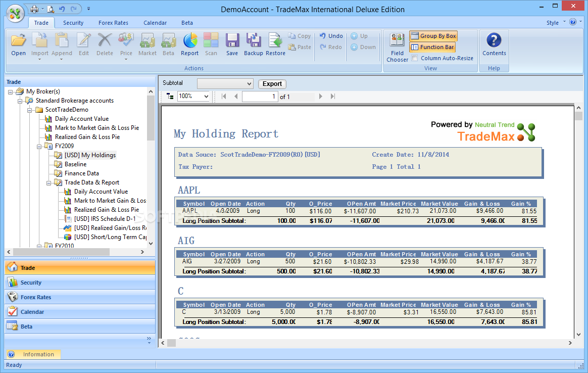Switch to the Security ribbon tab

coord(73,23)
